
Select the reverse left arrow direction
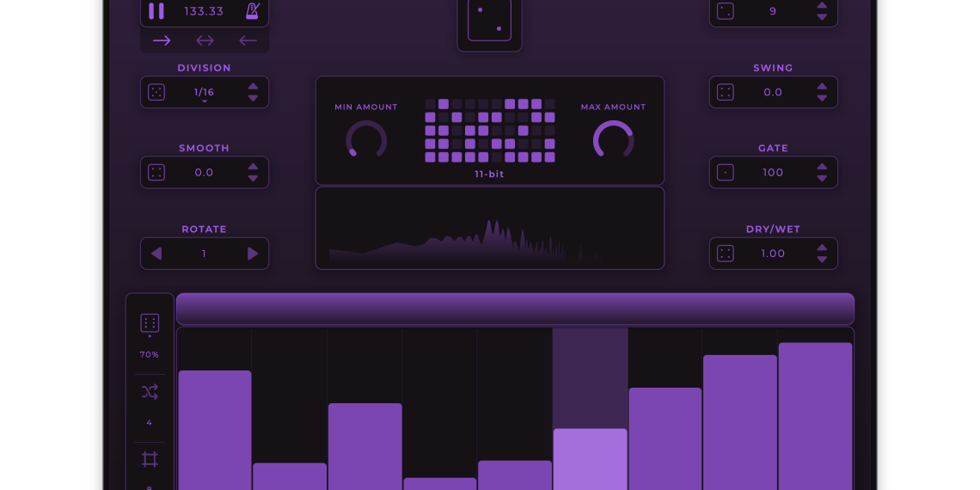[x=248, y=40]
